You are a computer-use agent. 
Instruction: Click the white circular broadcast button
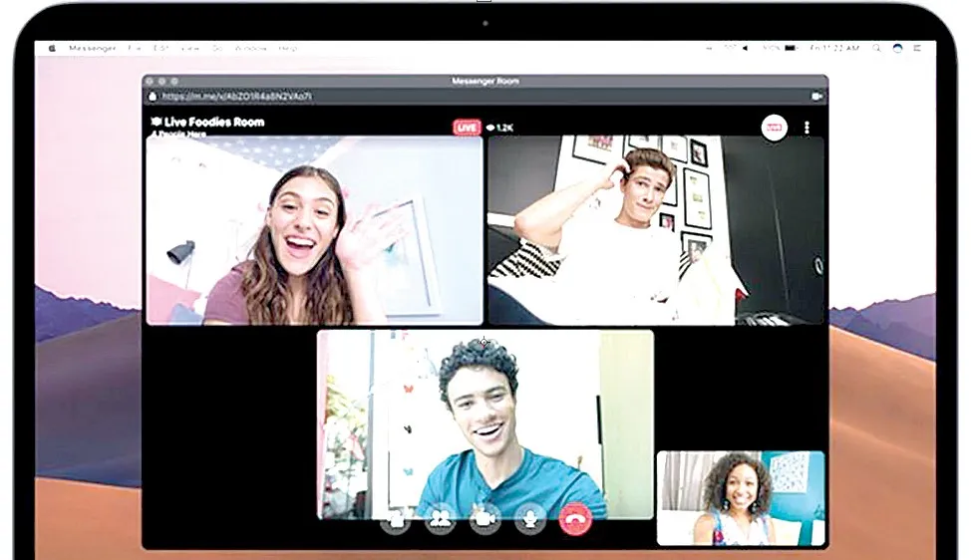coord(774,128)
